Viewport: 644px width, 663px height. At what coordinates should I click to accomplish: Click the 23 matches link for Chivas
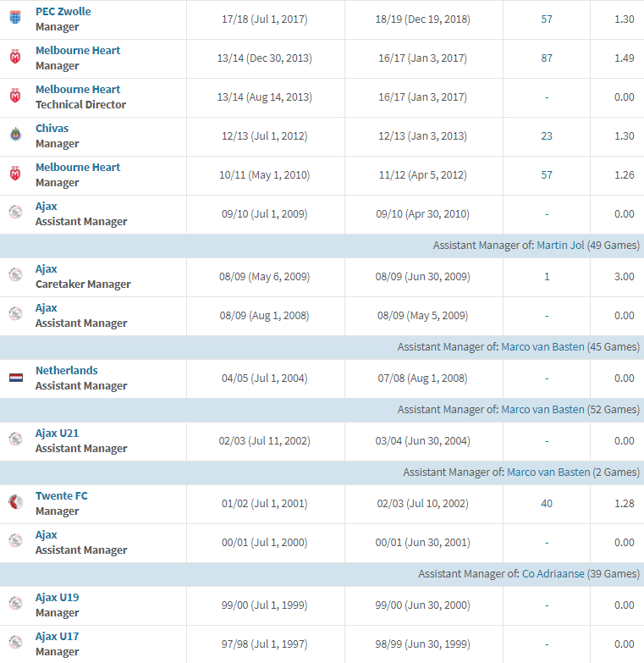pyautogui.click(x=547, y=136)
